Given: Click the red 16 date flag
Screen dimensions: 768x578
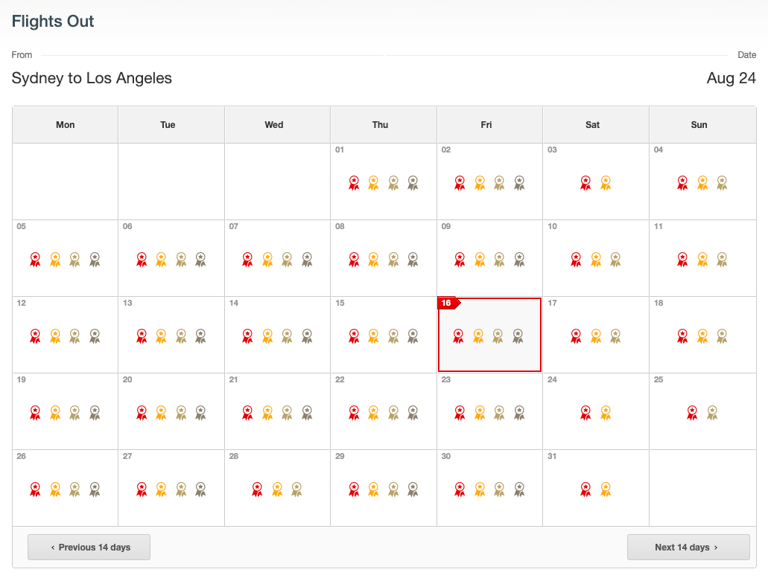Looking at the screenshot, I should click(448, 303).
